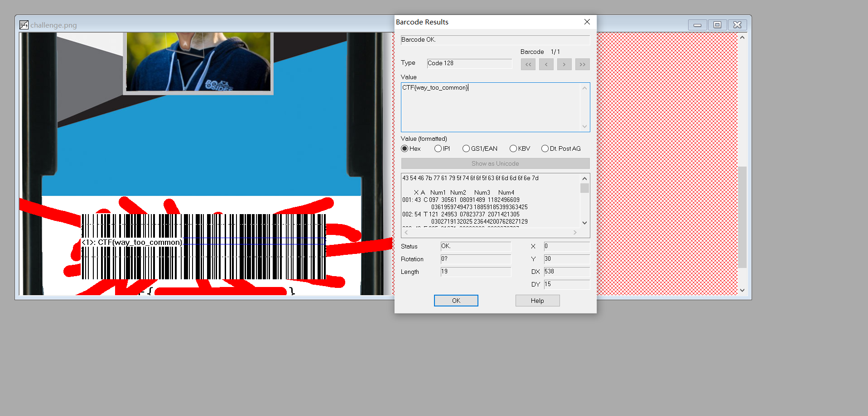Go to next barcode with > button
This screenshot has height=416, width=868.
coord(564,64)
